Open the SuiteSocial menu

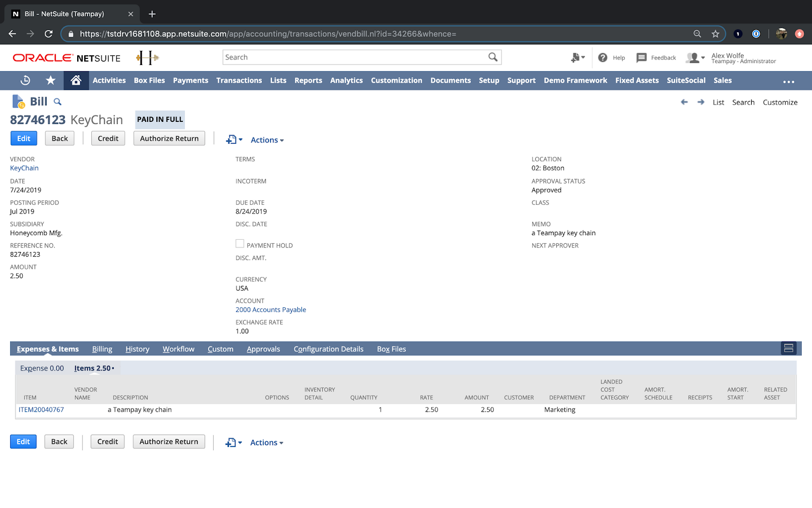click(x=686, y=80)
